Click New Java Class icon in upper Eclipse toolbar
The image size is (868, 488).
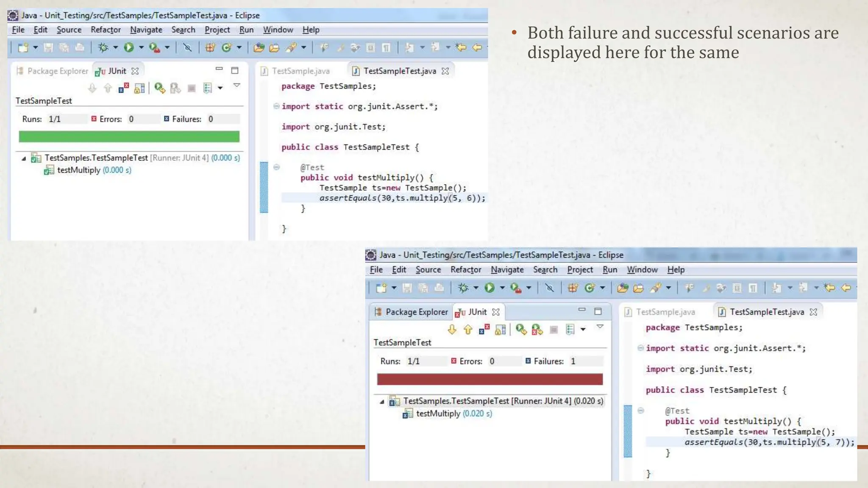pyautogui.click(x=226, y=47)
